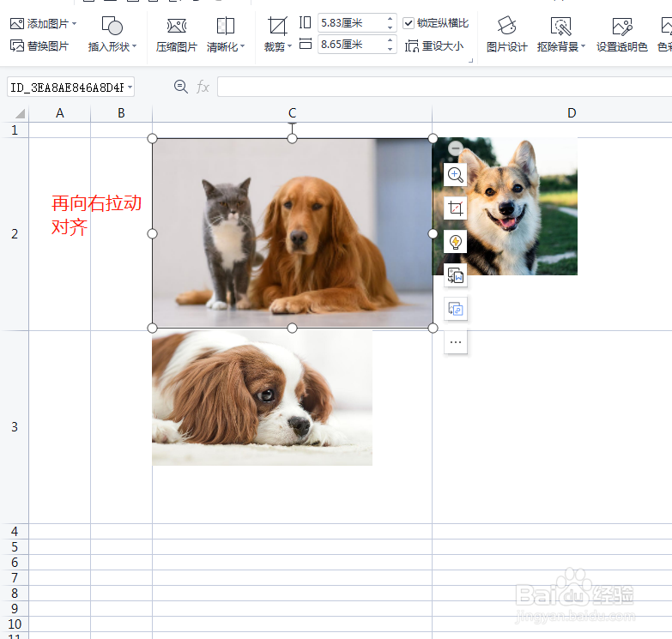Click the rotation handle above selected picture
Image resolution: width=672 pixels, height=639 pixels.
click(292, 124)
